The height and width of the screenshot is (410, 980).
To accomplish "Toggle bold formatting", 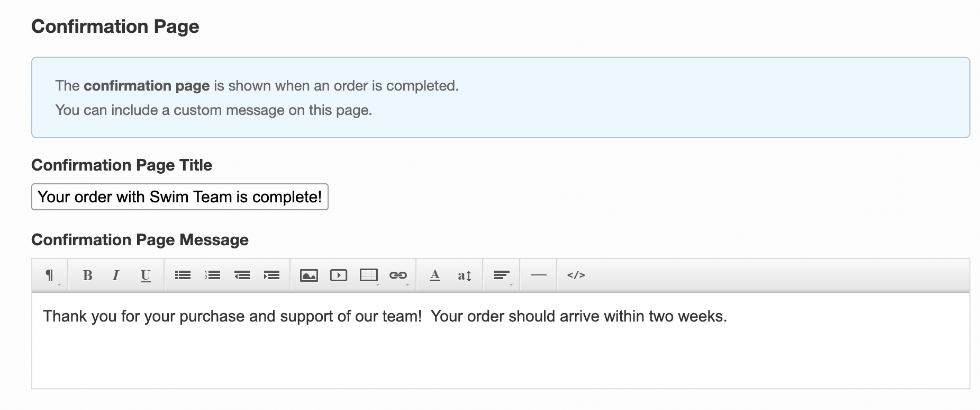I will point(88,275).
